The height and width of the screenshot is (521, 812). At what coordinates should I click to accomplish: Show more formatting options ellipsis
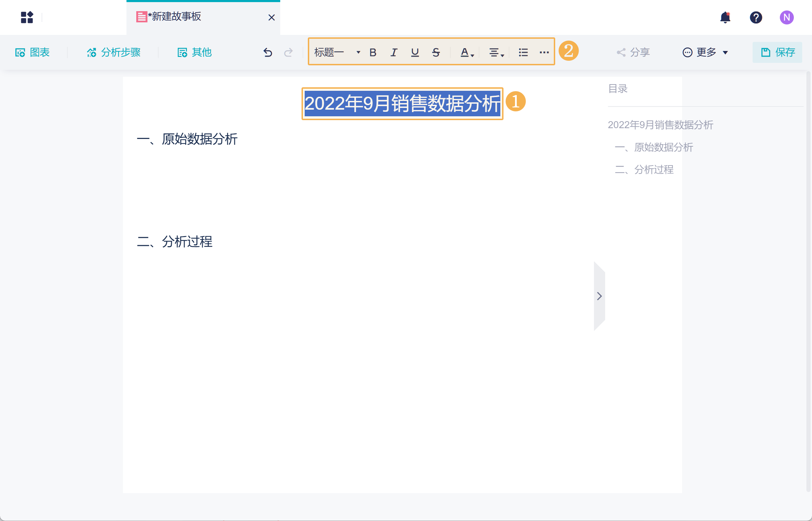pos(544,52)
